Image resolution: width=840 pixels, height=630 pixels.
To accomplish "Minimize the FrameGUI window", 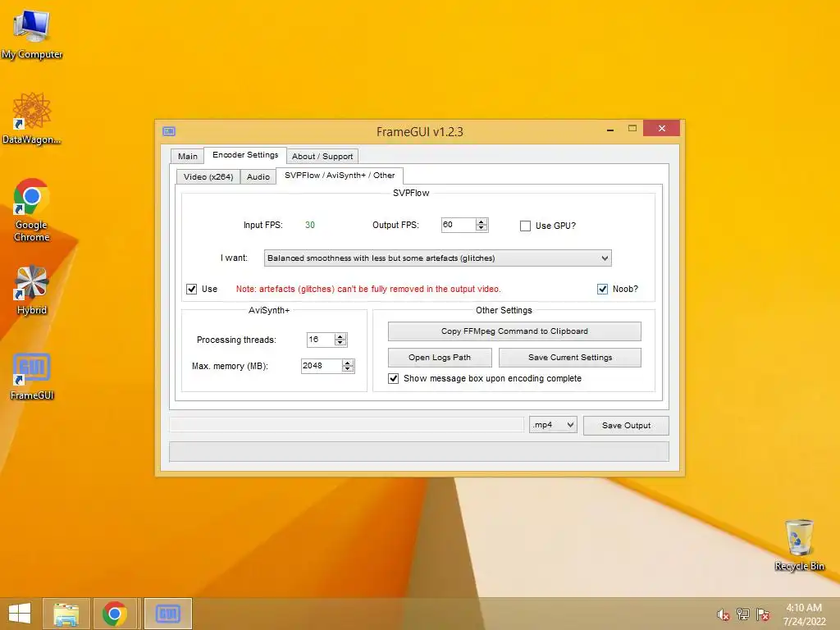I will (x=610, y=129).
